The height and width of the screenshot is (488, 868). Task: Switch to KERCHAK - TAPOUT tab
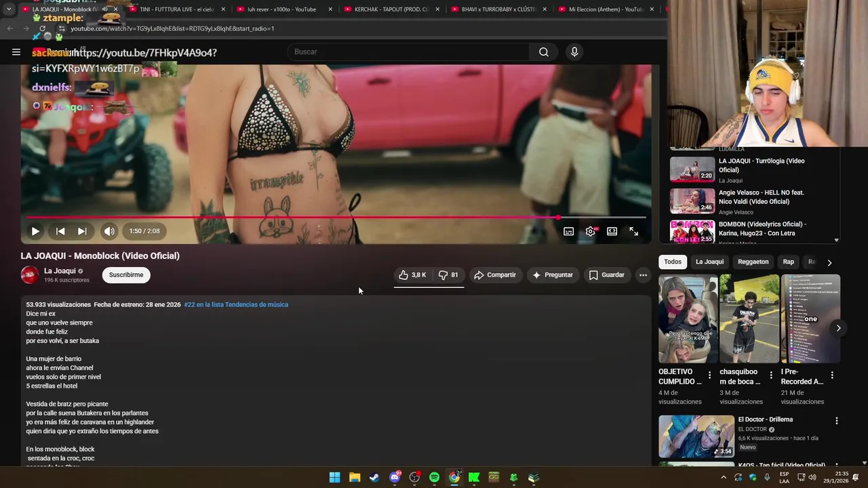tap(390, 9)
